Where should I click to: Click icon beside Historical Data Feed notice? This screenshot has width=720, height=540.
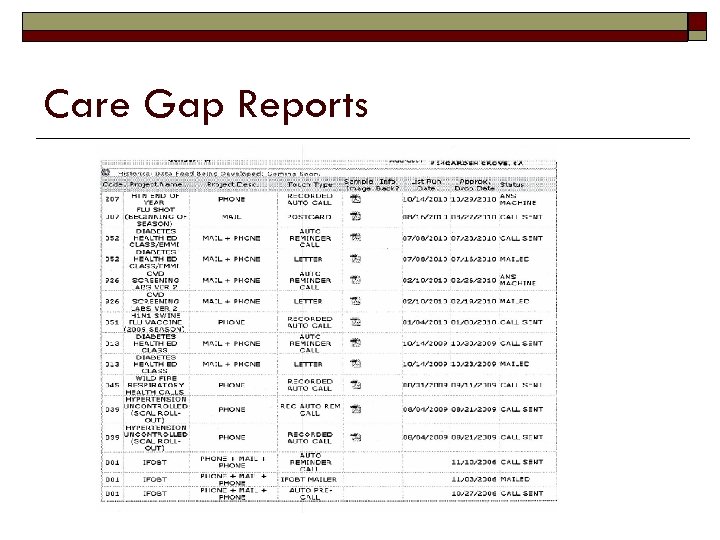pos(106,173)
